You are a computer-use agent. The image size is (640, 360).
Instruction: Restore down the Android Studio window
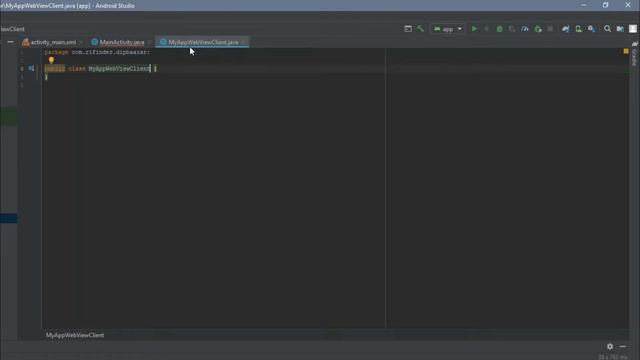(x=605, y=5)
